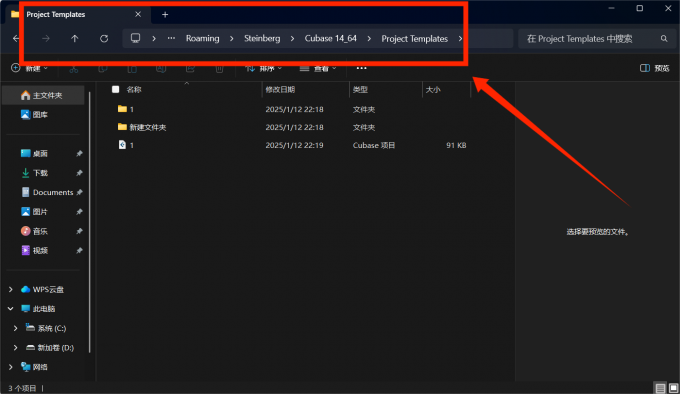The height and width of the screenshot is (394, 680).
Task: Click the search magnifier icon
Action: click(664, 39)
